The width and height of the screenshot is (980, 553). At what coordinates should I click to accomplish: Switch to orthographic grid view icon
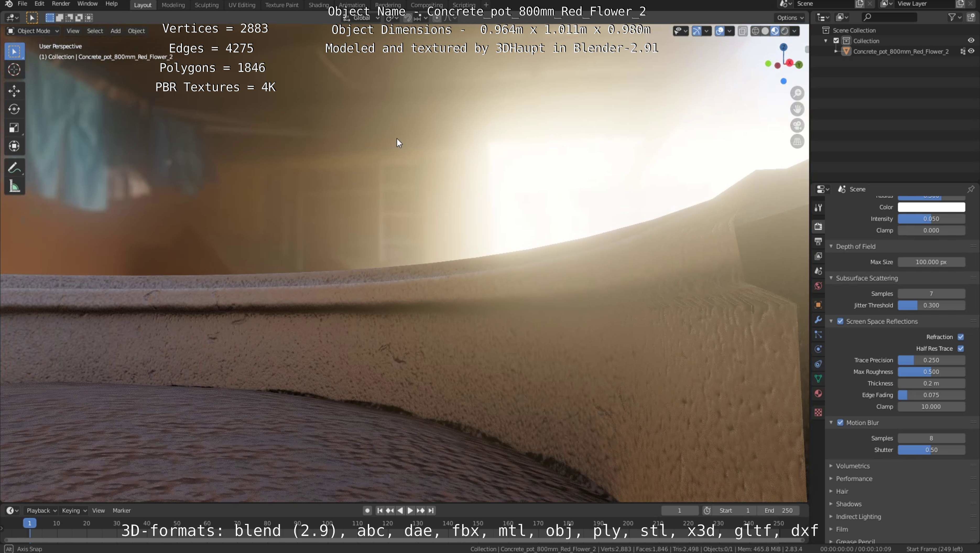[x=797, y=142]
